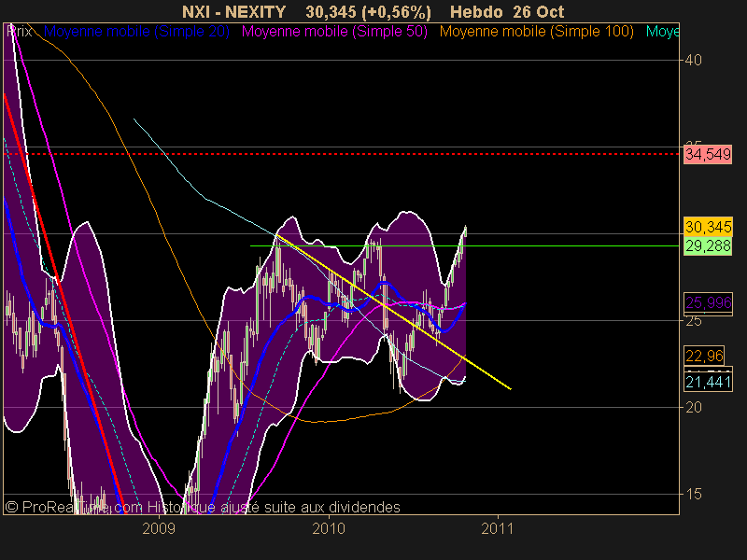Screen dimensions: 747x560
Task: Click the chart title 'NXI - NEXITY'
Action: pyautogui.click(x=234, y=12)
